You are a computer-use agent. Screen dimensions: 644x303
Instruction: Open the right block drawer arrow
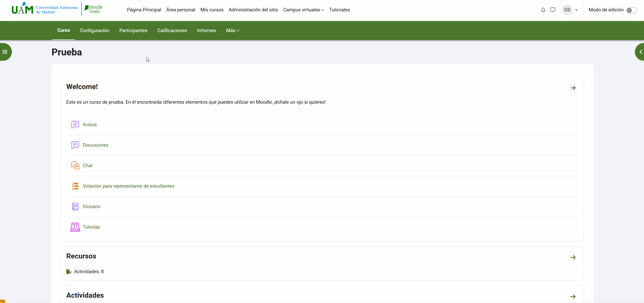(x=640, y=52)
